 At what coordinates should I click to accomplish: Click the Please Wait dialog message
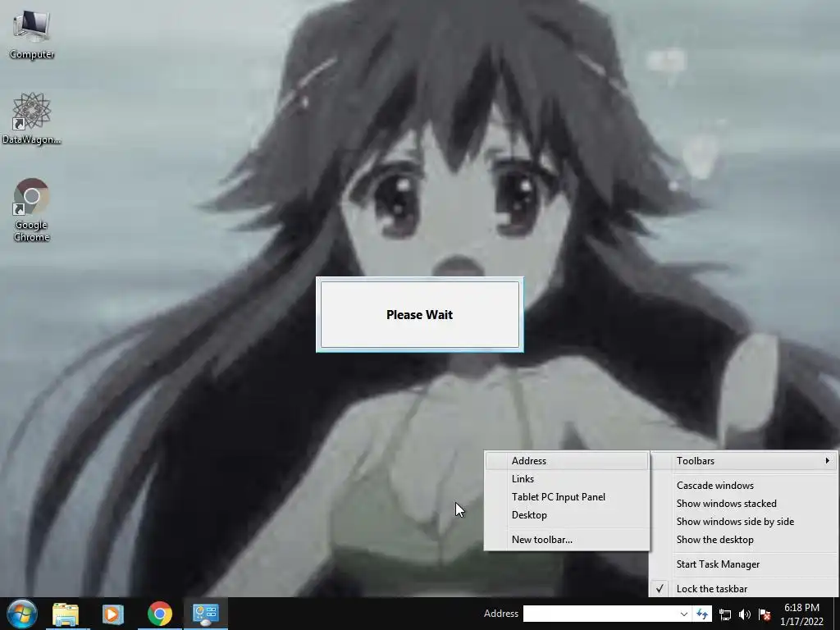coord(419,315)
